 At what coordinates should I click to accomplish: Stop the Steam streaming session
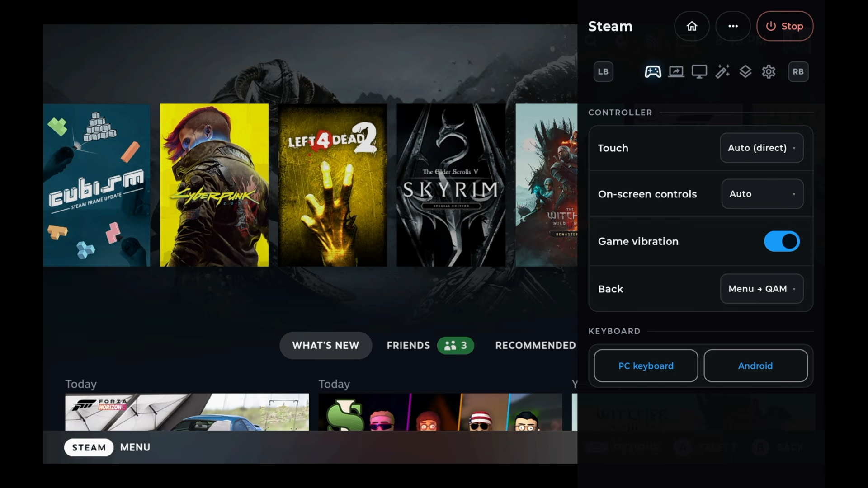pyautogui.click(x=785, y=26)
